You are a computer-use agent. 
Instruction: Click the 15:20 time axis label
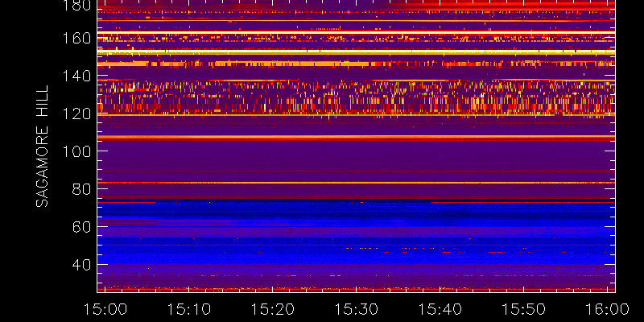[273, 309]
